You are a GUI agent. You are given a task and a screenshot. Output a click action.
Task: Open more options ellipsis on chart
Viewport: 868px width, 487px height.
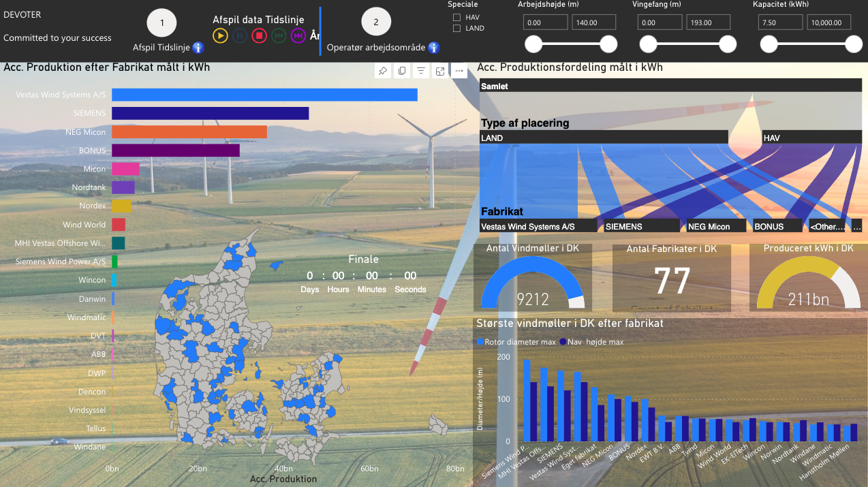[x=459, y=71]
